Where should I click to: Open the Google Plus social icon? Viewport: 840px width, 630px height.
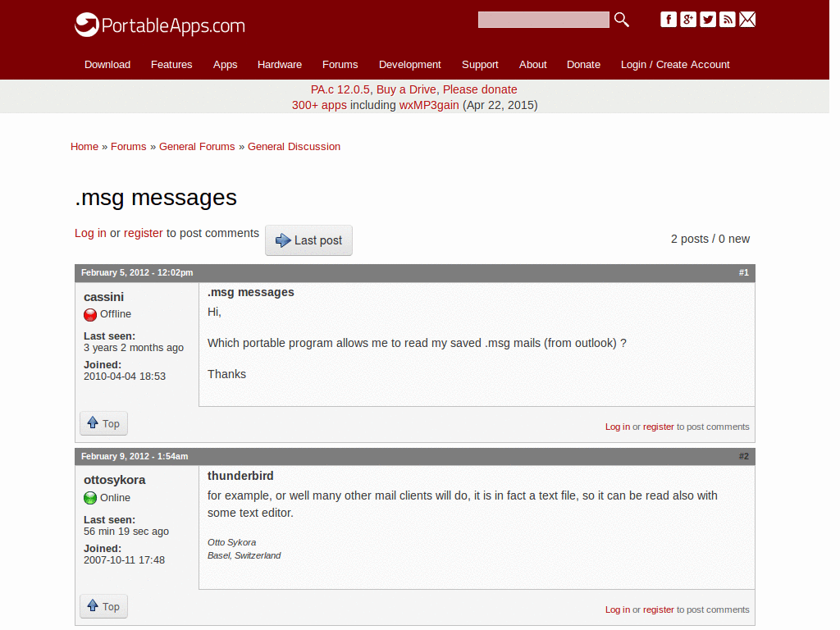click(x=688, y=20)
